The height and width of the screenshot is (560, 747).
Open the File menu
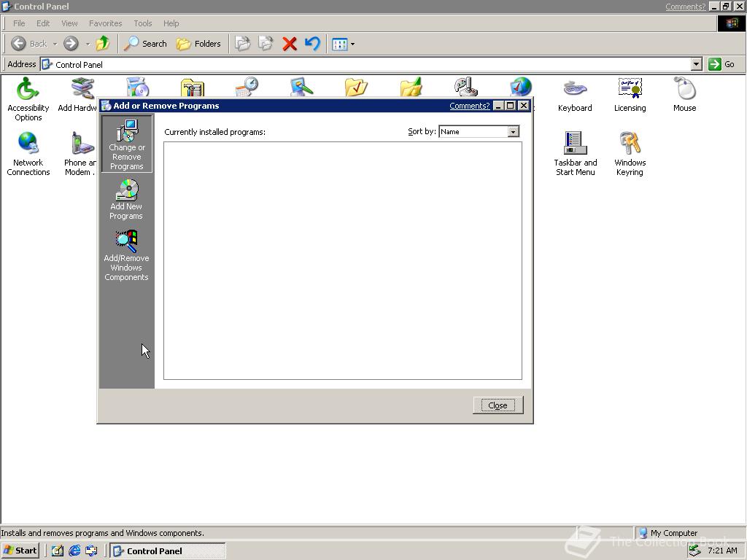(x=19, y=23)
